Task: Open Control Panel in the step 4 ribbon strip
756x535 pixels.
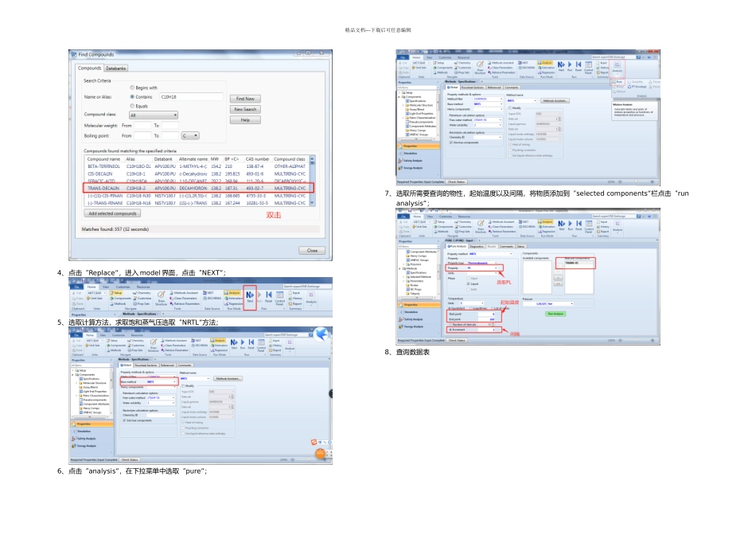Action: [x=279, y=298]
